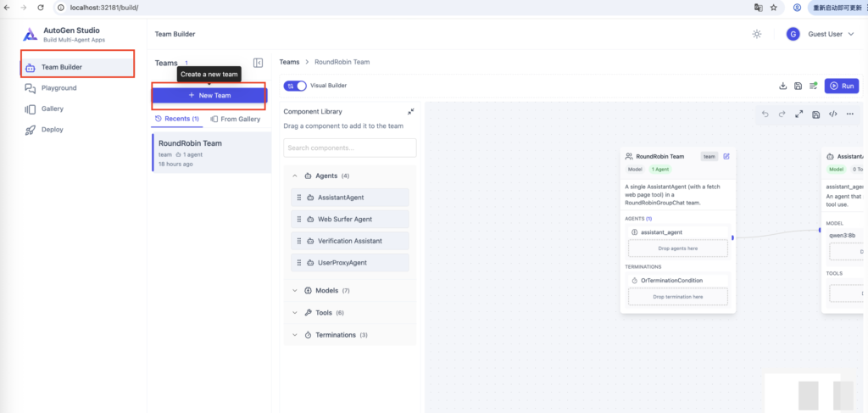Select the UserProxyAgent component

point(350,262)
